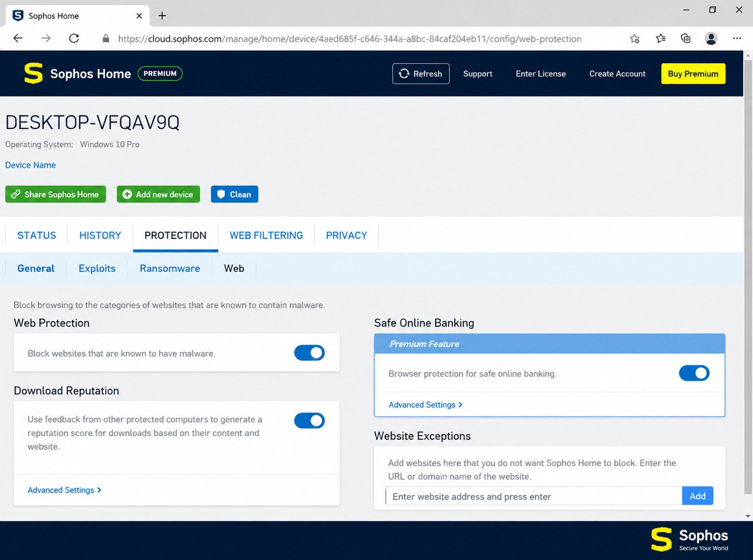Click the yellow Buy Premium button
The width and height of the screenshot is (753, 560).
click(693, 73)
